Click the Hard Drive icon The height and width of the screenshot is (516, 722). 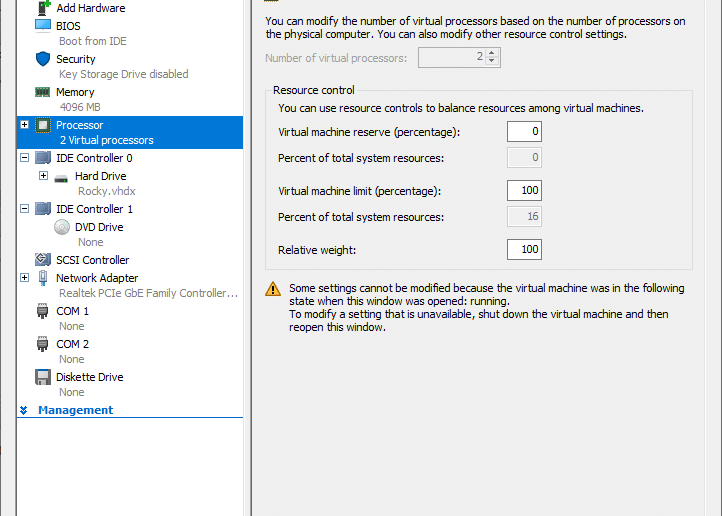tap(61, 178)
